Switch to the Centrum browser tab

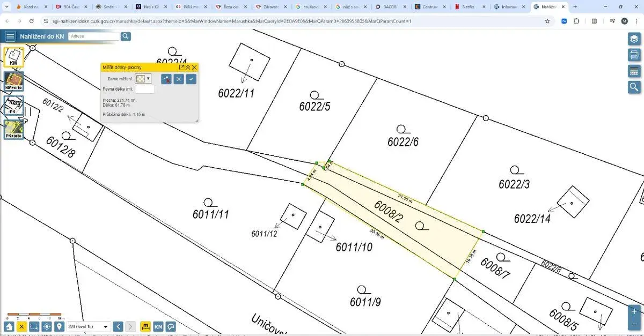coord(429,7)
